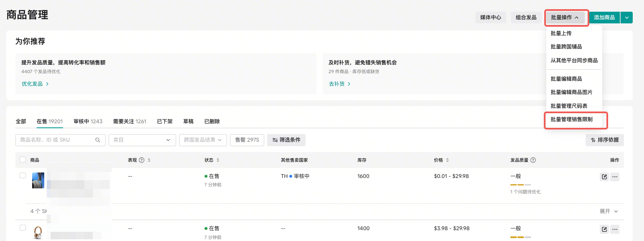Image resolution: width=644 pixels, height=241 pixels.
Task: Sort by 价格 column arrows
Action: point(447,160)
